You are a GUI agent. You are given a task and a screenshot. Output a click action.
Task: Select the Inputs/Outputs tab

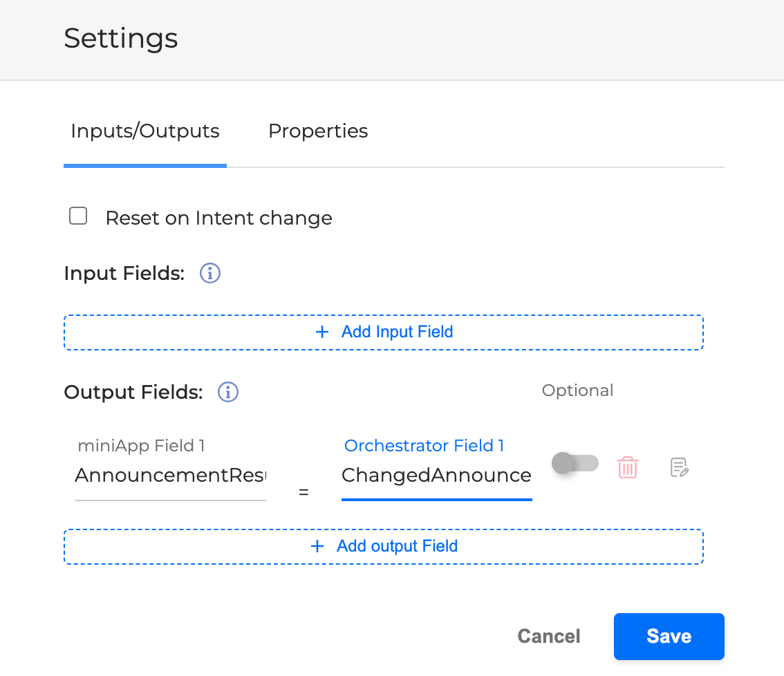point(145,131)
